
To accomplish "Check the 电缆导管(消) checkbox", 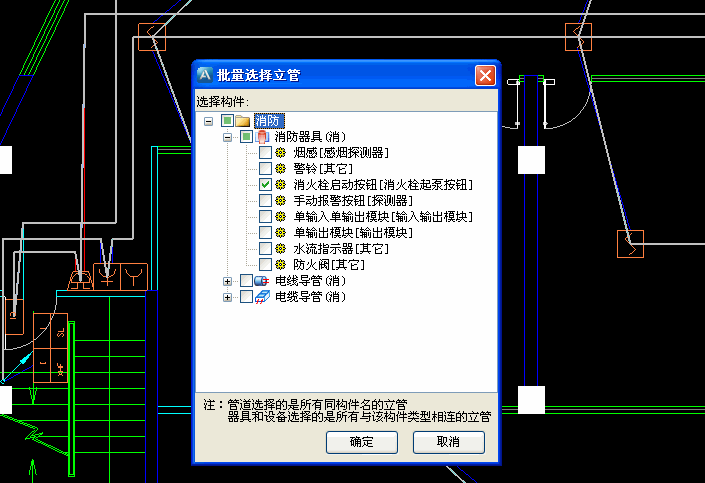I will pyautogui.click(x=246, y=296).
